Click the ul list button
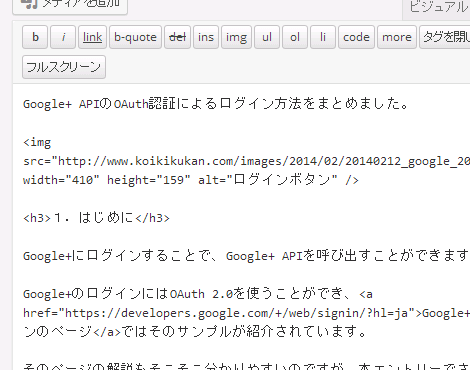470x370 pixels. point(267,37)
